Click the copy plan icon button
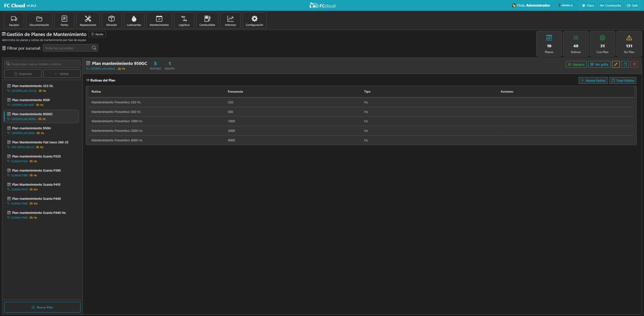This screenshot has height=316, width=644. pyautogui.click(x=625, y=64)
